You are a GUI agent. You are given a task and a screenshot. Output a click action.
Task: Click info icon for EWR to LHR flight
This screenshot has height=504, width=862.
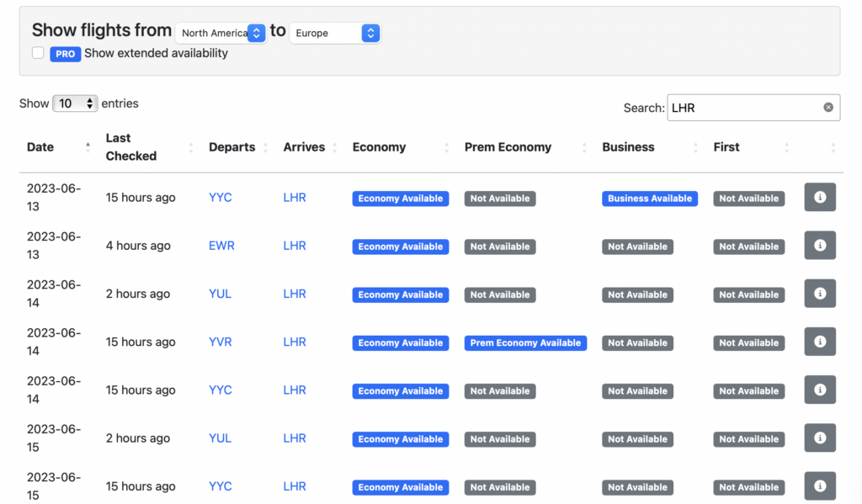pyautogui.click(x=819, y=246)
